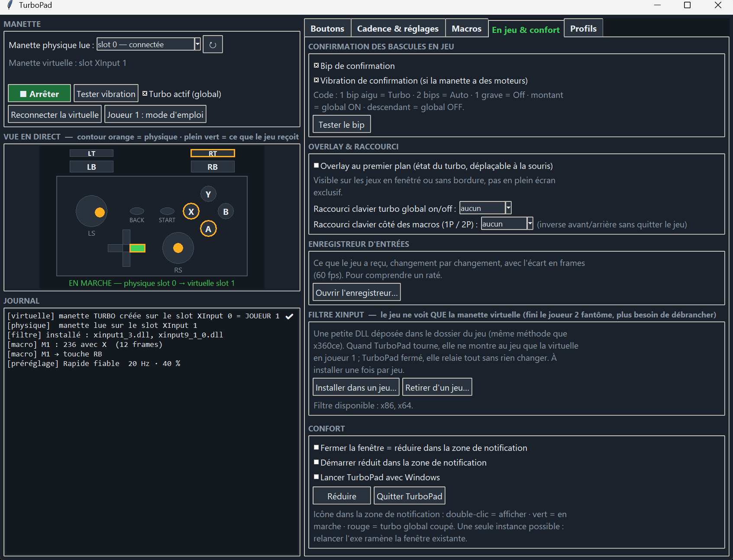The image size is (733, 560).
Task: Click Reconnecter la virtuelle button
Action: coord(55,114)
